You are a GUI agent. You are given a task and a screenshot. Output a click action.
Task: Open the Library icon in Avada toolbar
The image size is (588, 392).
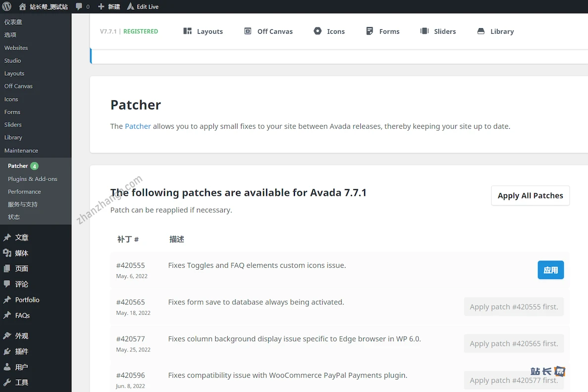(481, 31)
